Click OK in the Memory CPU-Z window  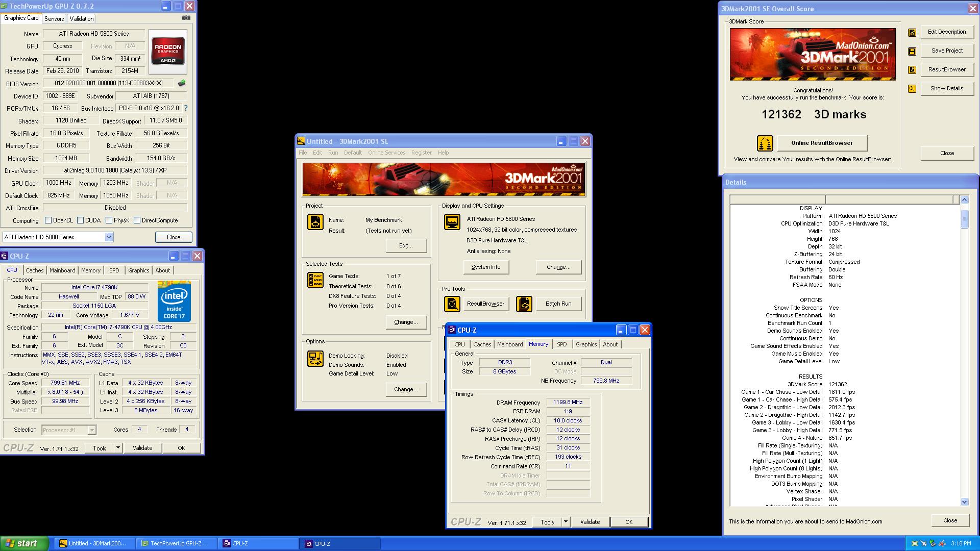click(x=629, y=522)
